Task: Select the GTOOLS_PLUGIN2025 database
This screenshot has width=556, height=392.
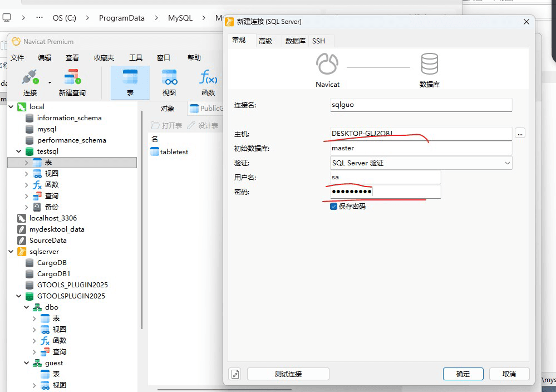Action: pos(72,285)
